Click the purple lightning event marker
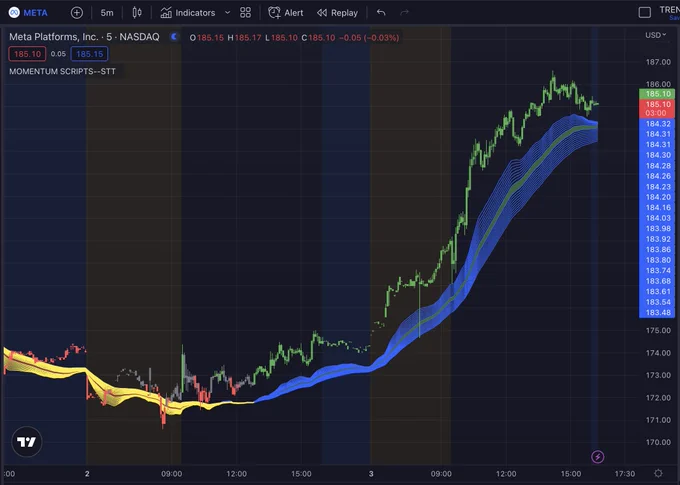 pos(598,456)
